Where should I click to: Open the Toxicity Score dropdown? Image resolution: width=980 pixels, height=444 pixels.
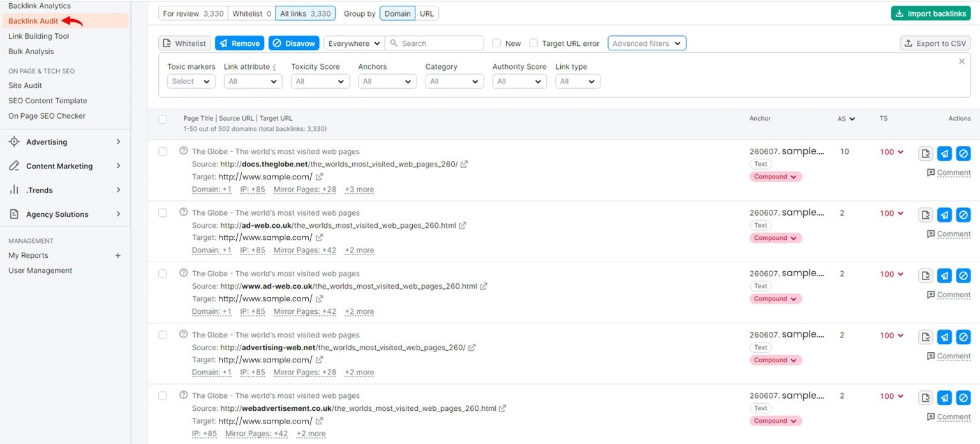(x=320, y=81)
